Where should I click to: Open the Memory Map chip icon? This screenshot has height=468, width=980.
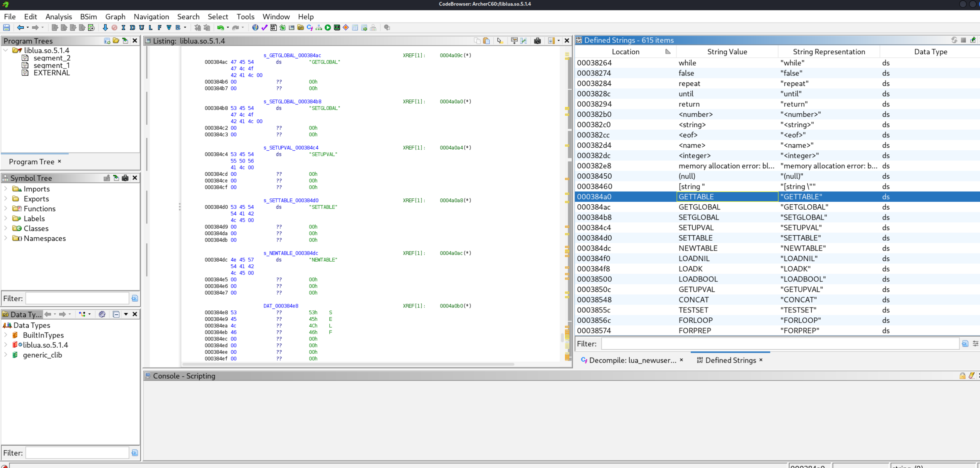point(337,27)
